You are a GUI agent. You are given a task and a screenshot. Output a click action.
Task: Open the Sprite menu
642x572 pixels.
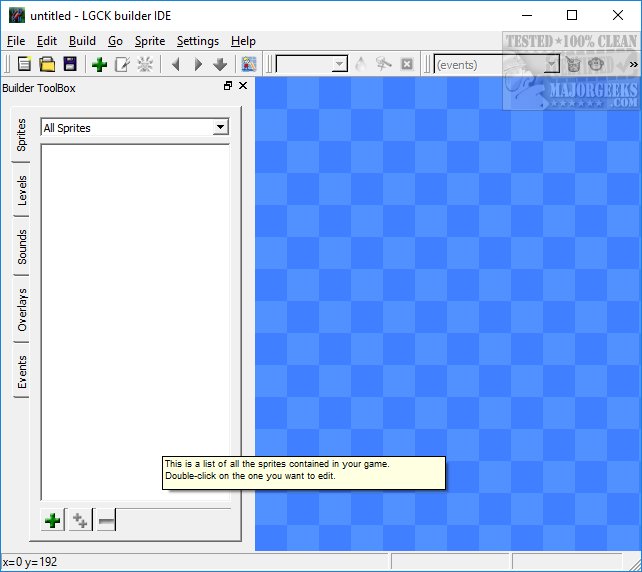tap(150, 41)
